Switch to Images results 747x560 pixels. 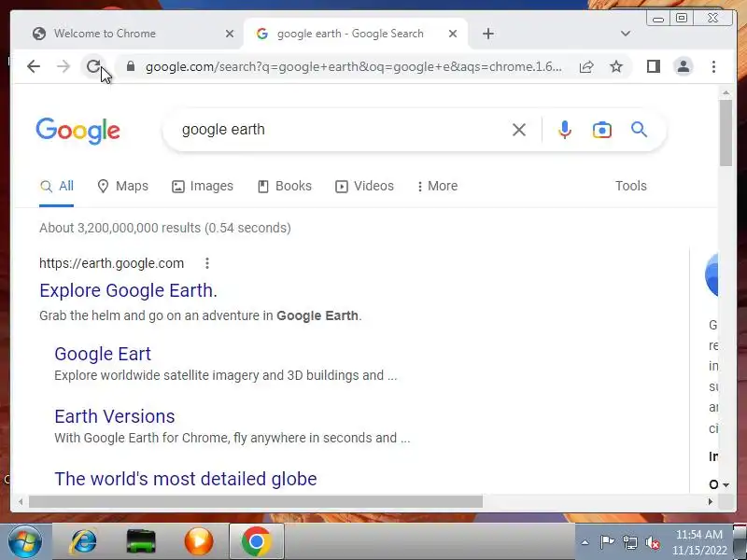203,186
